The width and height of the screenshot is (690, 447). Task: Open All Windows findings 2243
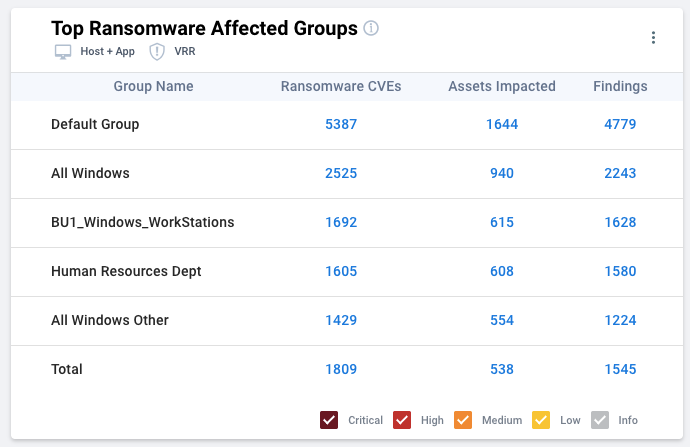(x=620, y=173)
